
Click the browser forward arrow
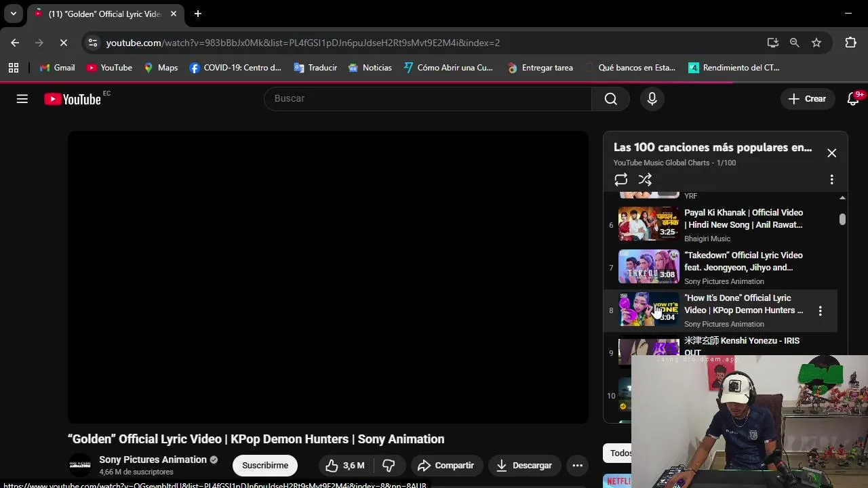point(39,43)
